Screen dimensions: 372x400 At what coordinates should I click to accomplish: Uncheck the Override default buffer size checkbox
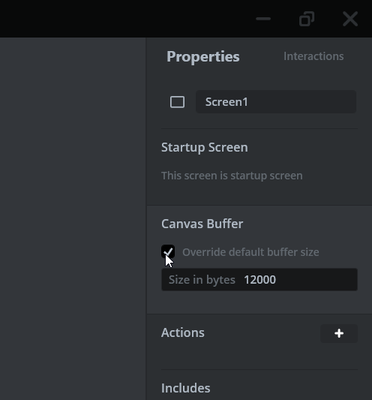168,252
